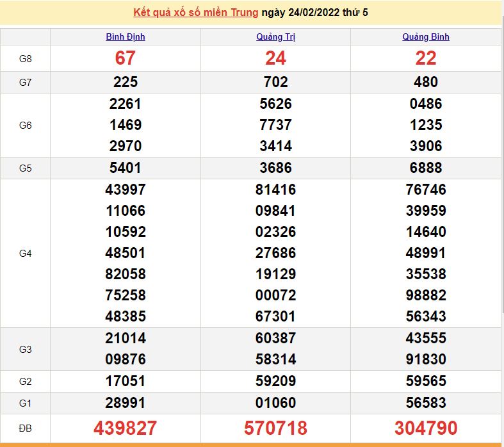Click Quảng Bình special prize 304790

tap(426, 428)
